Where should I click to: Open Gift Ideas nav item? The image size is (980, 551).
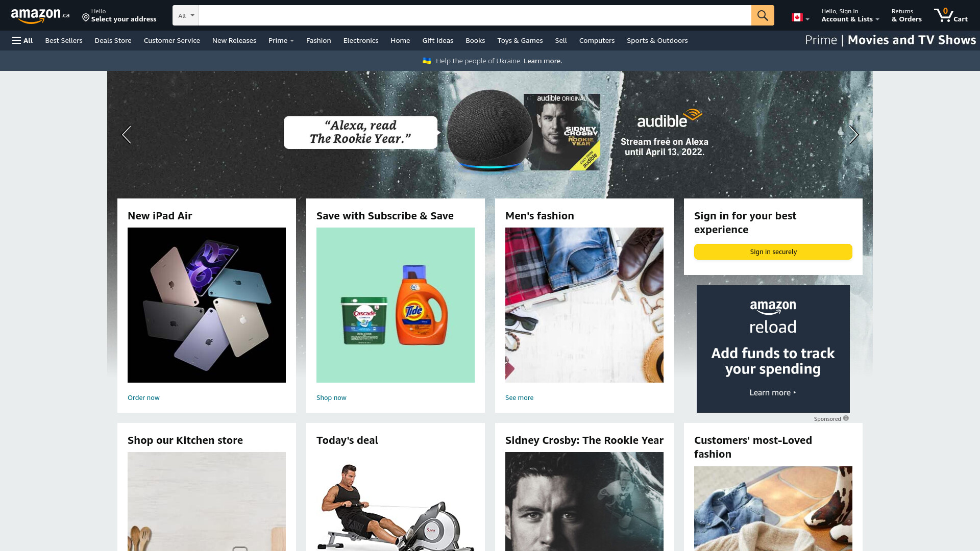(x=437, y=40)
